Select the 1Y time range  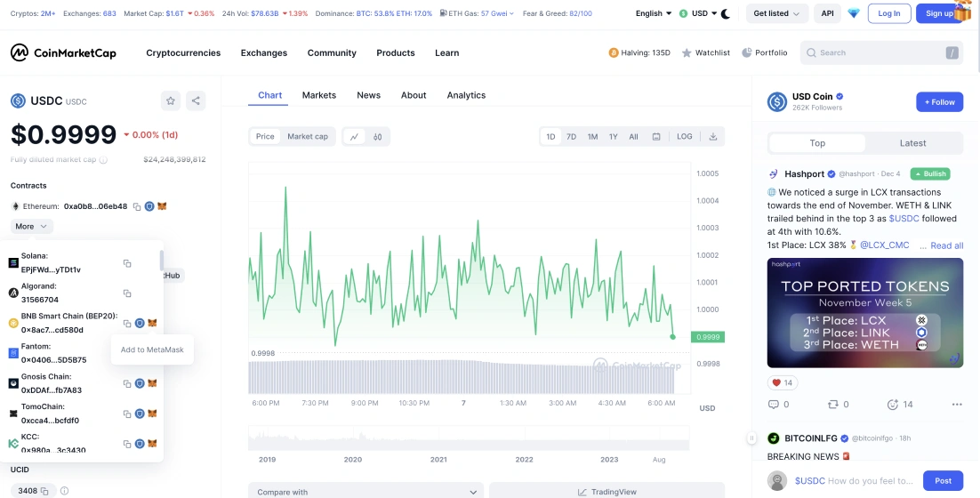tap(613, 136)
